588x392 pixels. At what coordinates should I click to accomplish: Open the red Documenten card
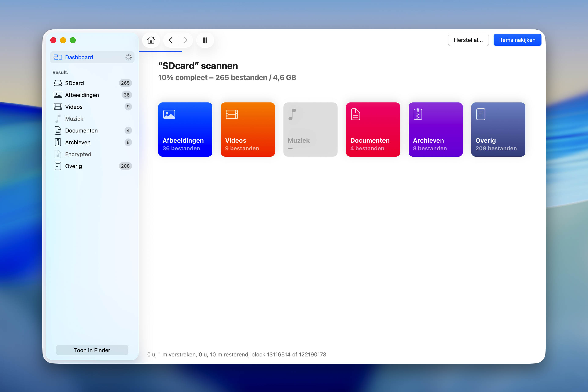(373, 130)
